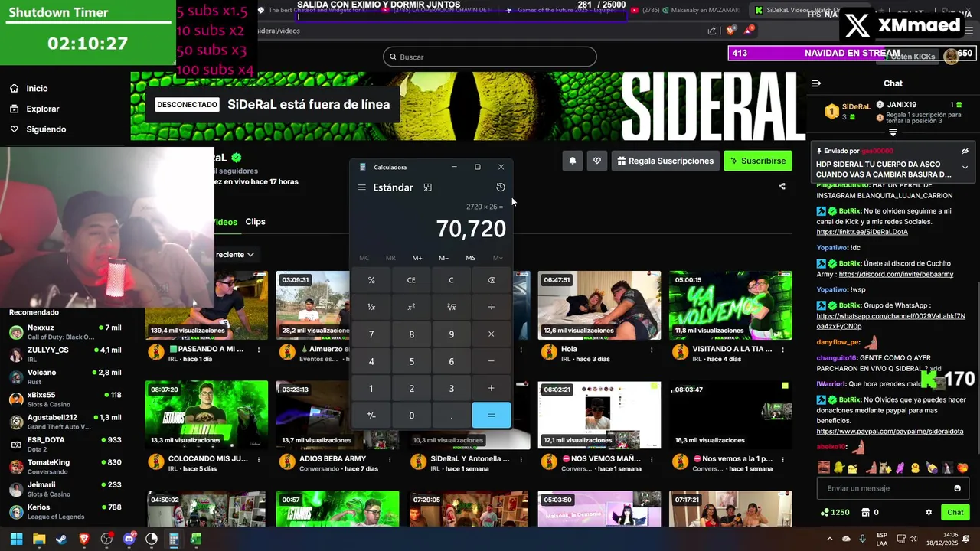Show hidden system tray icons chevron
Screen dimensions: 980x551
click(830, 539)
